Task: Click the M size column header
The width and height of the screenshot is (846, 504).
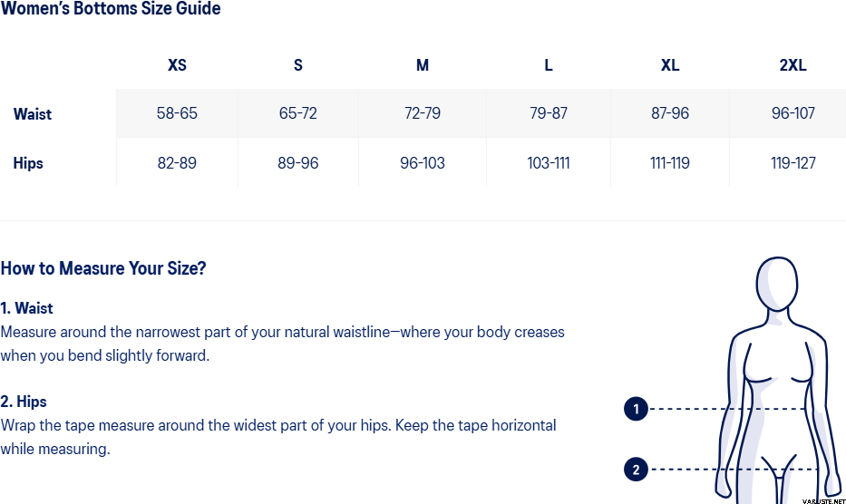Action: click(x=423, y=65)
